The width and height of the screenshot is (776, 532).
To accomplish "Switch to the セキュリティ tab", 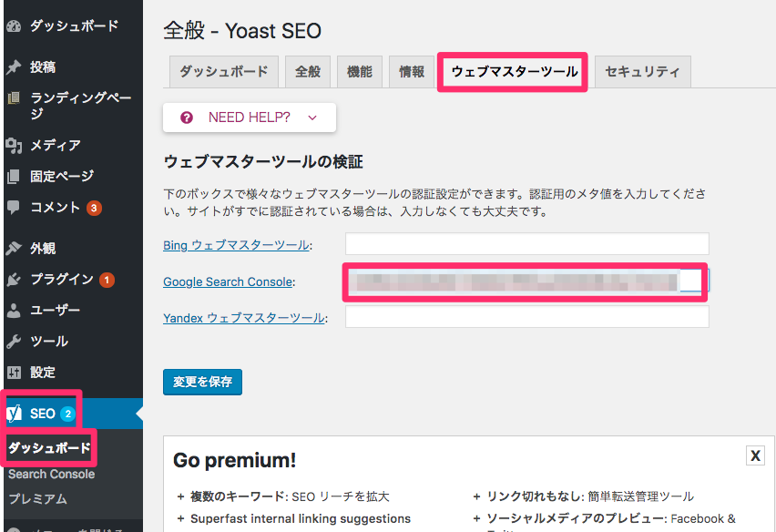I will click(x=642, y=71).
